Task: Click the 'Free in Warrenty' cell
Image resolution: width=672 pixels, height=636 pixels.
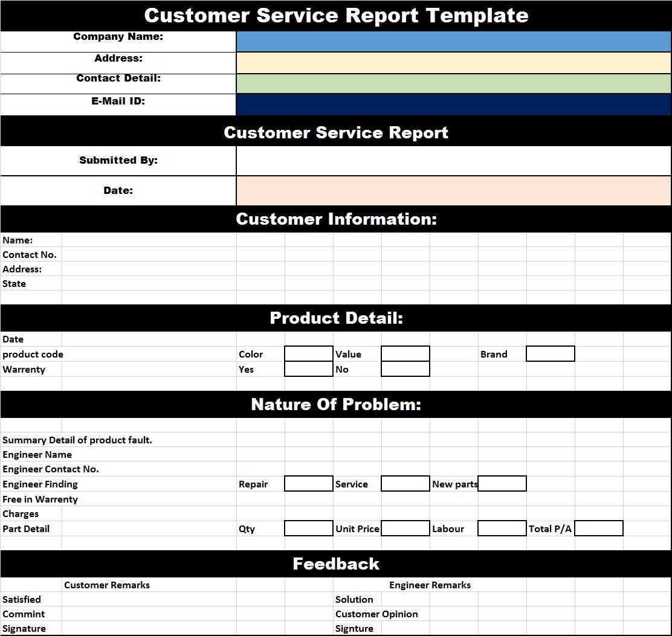Action: click(40, 499)
